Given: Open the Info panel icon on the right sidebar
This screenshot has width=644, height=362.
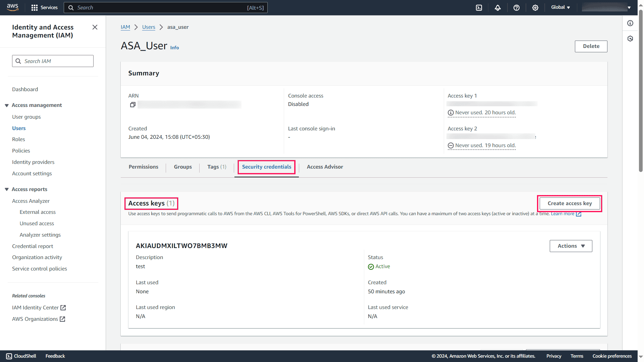Looking at the screenshot, I should coord(630,23).
